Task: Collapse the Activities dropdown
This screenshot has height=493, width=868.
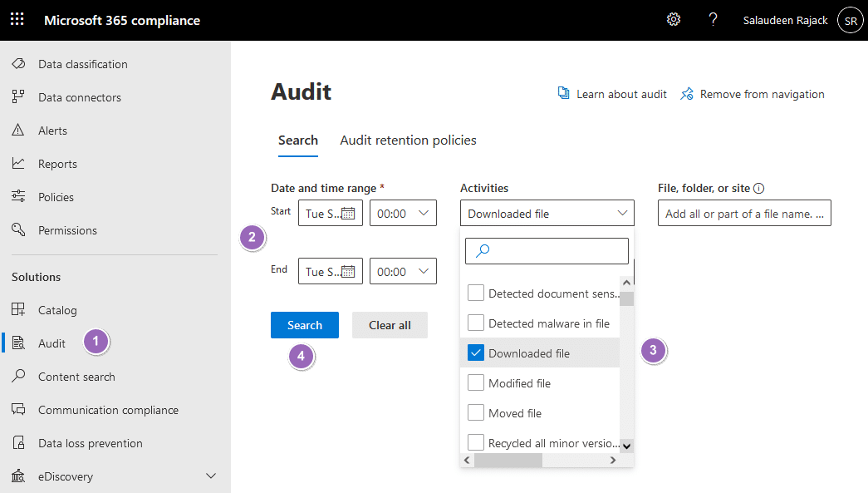Action: coord(622,213)
